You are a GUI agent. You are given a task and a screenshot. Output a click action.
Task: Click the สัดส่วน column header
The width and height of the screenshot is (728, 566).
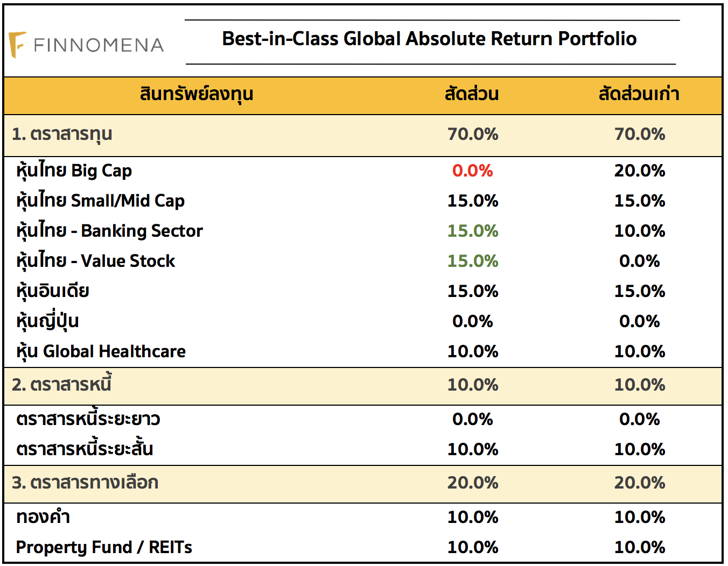[x=472, y=94]
